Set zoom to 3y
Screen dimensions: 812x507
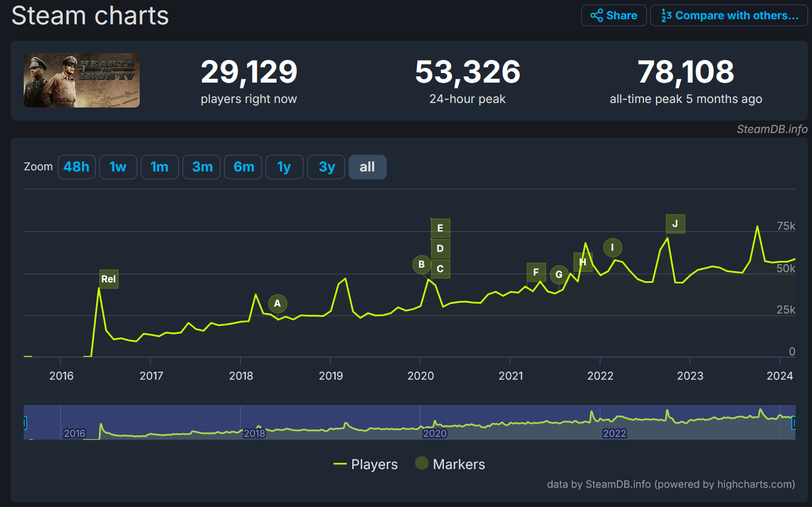tap(326, 167)
